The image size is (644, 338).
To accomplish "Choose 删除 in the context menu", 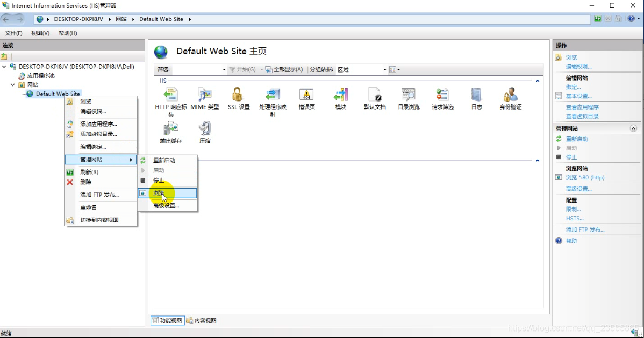I will [101, 182].
